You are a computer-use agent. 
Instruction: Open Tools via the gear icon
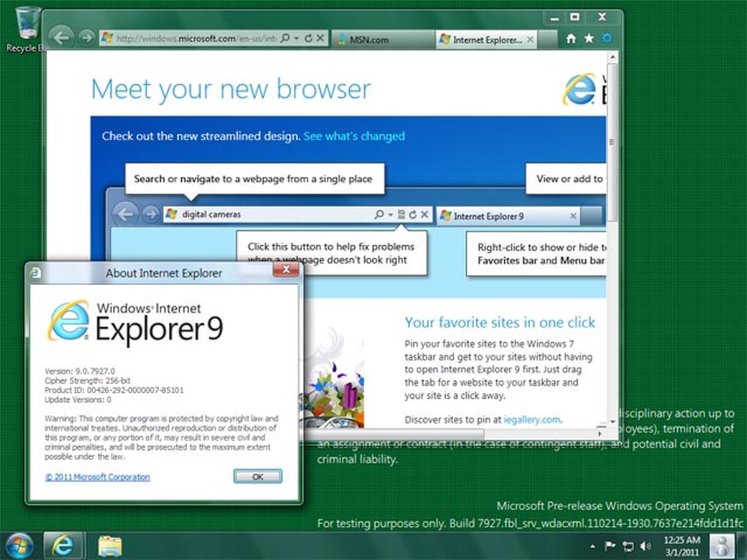606,38
